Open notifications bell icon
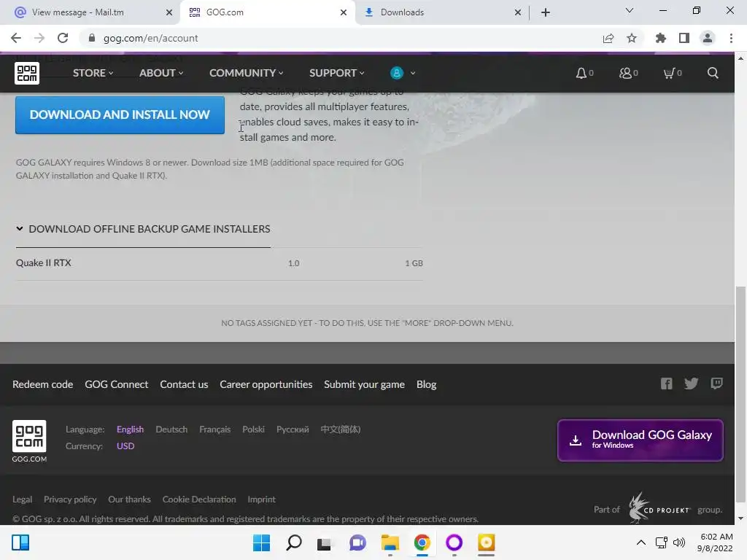 (x=581, y=73)
